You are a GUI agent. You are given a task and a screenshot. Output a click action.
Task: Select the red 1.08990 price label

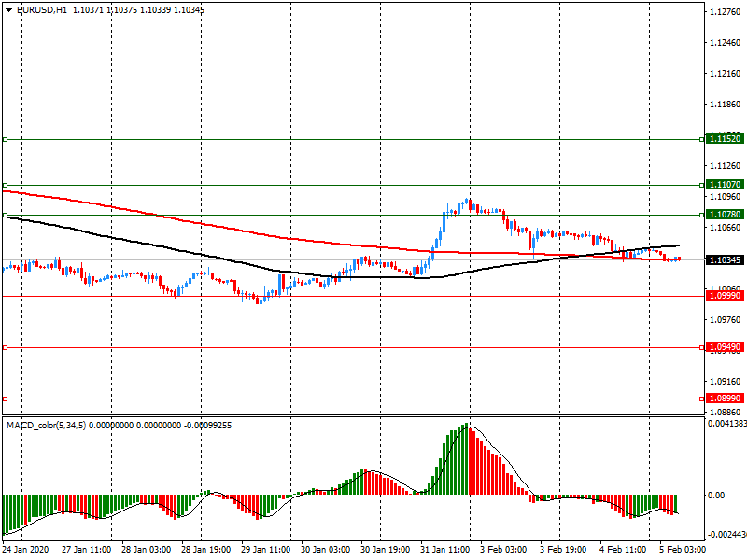point(725,399)
